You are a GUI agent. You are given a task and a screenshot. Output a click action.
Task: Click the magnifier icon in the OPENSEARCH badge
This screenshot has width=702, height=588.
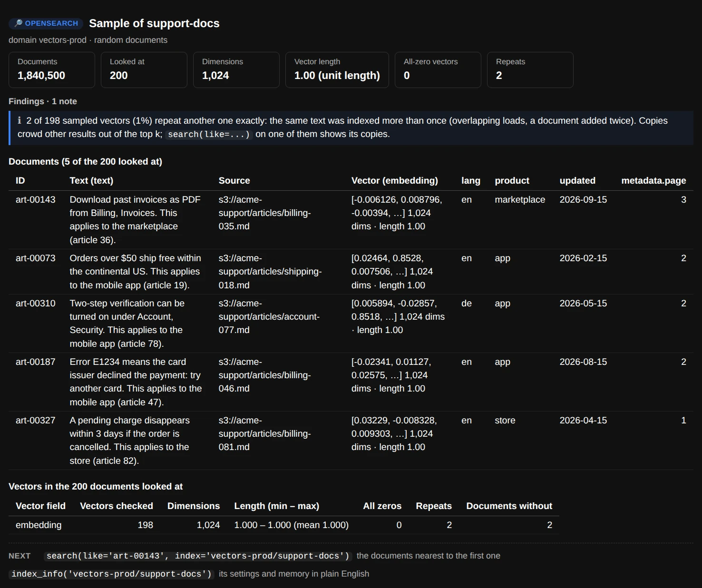pyautogui.click(x=19, y=23)
